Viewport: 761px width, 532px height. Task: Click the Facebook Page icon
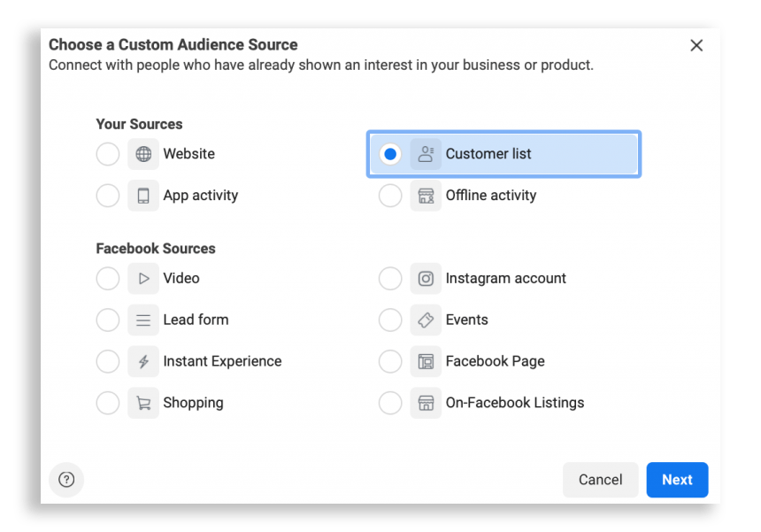click(x=426, y=362)
